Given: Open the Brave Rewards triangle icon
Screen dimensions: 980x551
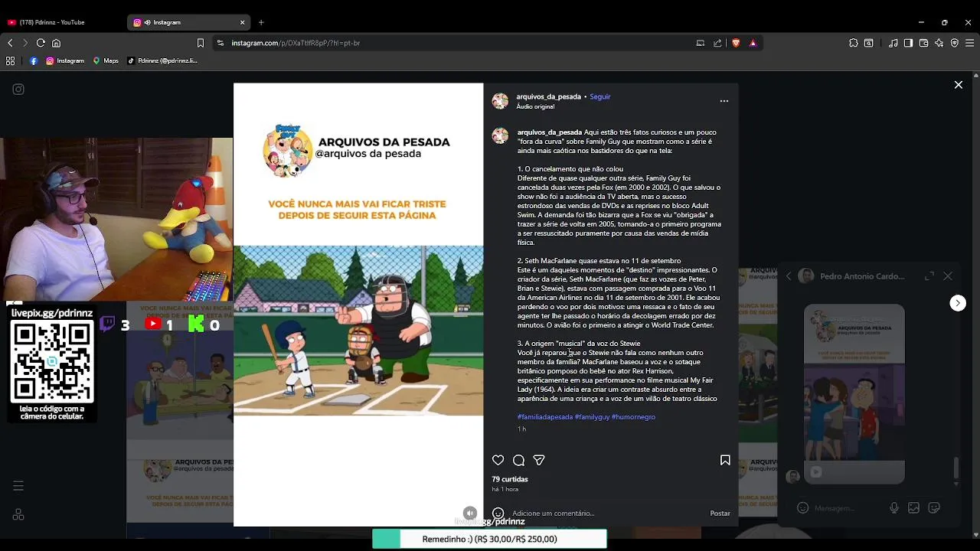Looking at the screenshot, I should 753,43.
